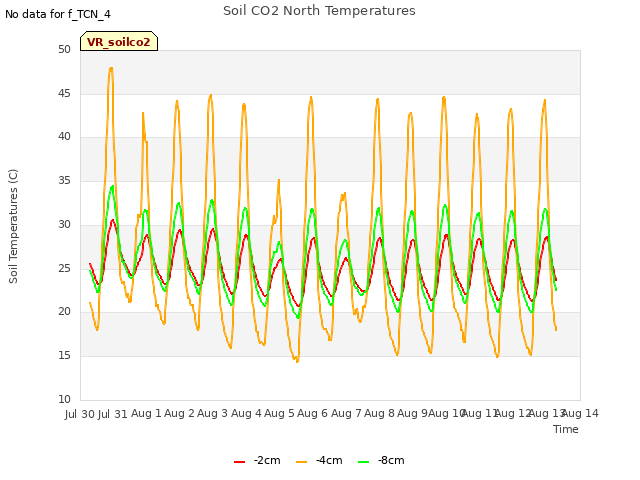The height and width of the screenshot is (480, 640).
Task: Click the VR_soilco2 label box
Action: [119, 41]
